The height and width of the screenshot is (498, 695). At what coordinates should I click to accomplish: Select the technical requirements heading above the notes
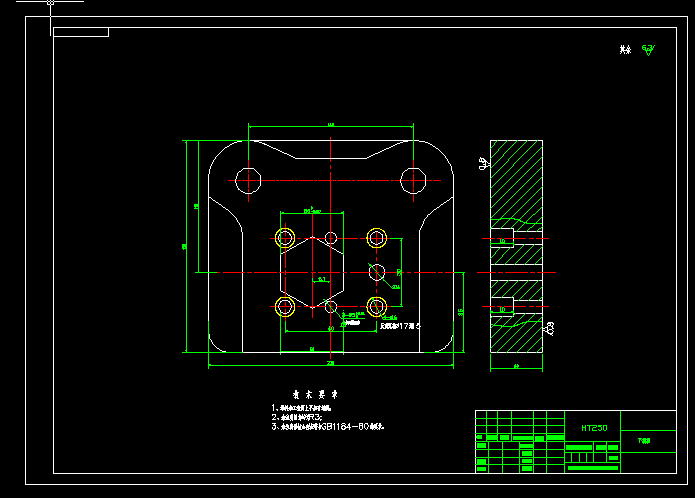[315, 394]
